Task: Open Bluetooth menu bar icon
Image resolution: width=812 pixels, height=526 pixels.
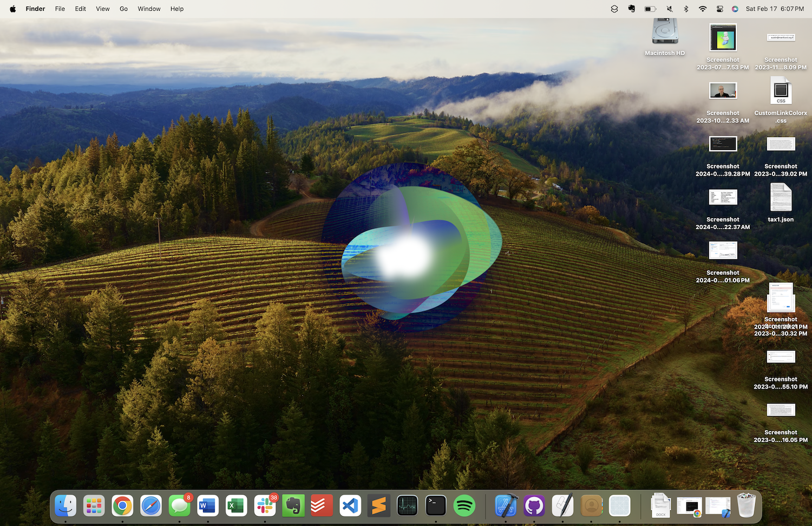Action: (x=686, y=9)
